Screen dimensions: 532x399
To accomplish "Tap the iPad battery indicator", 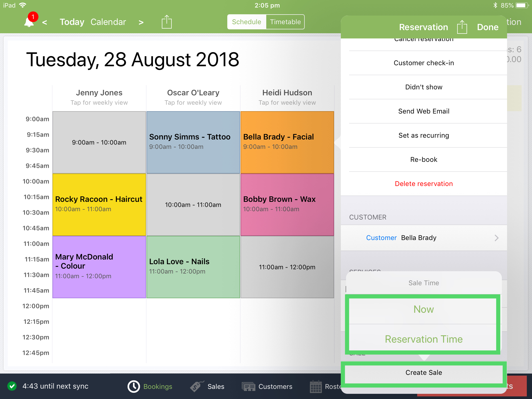I will pyautogui.click(x=522, y=5).
